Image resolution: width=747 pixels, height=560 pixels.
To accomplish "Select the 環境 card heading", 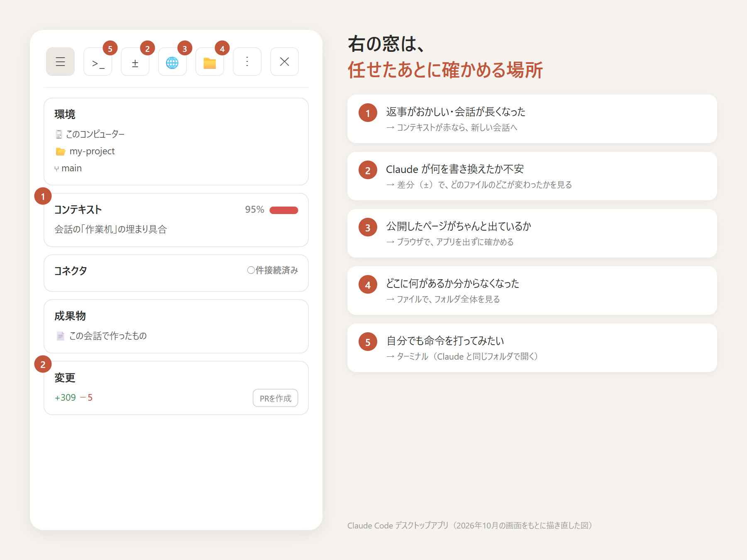I will coord(65,114).
